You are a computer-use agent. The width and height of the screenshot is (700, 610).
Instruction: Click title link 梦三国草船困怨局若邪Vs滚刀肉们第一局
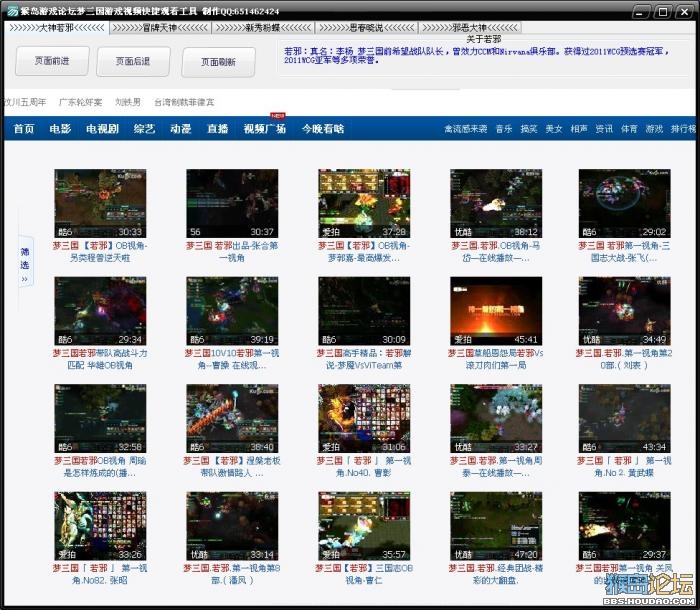tap(496, 359)
